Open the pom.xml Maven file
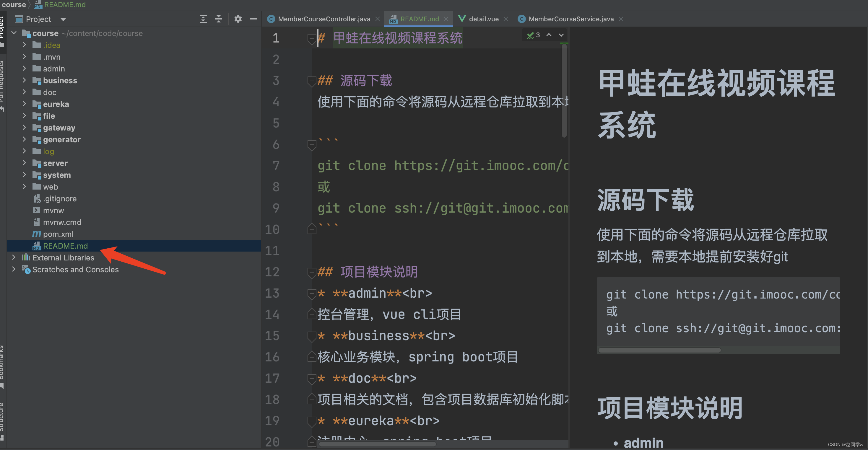The height and width of the screenshot is (450, 868). coord(58,234)
